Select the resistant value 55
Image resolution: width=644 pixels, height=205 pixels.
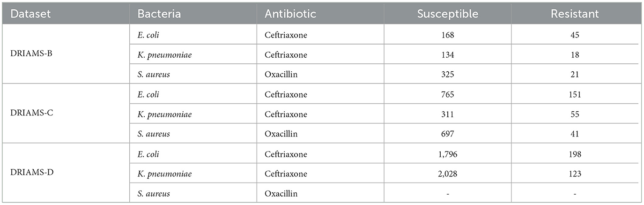(x=575, y=114)
